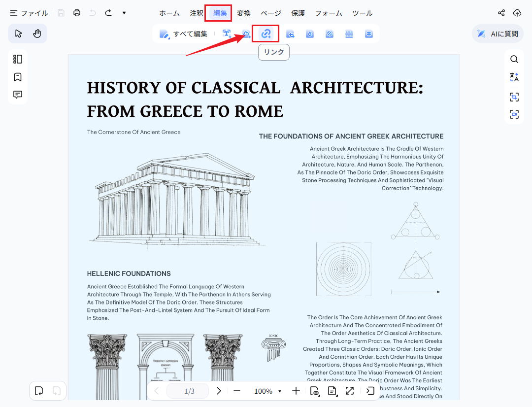The image size is (532, 407).
Task: Zoom in with the plus button
Action: click(x=296, y=391)
